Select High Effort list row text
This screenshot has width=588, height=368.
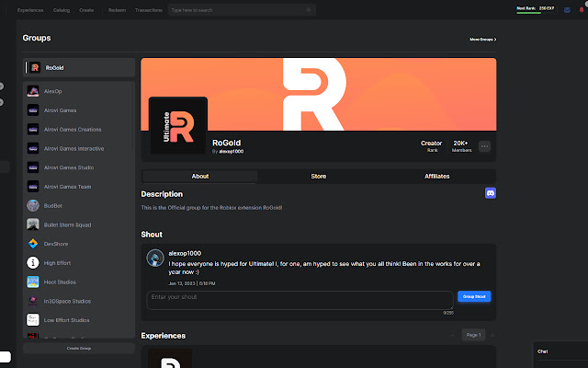[x=57, y=263]
